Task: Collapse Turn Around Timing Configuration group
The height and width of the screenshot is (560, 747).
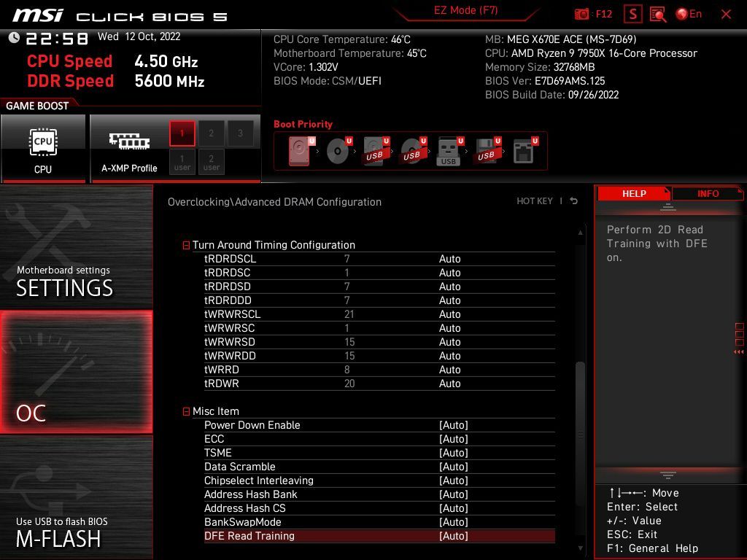Action: (186, 245)
